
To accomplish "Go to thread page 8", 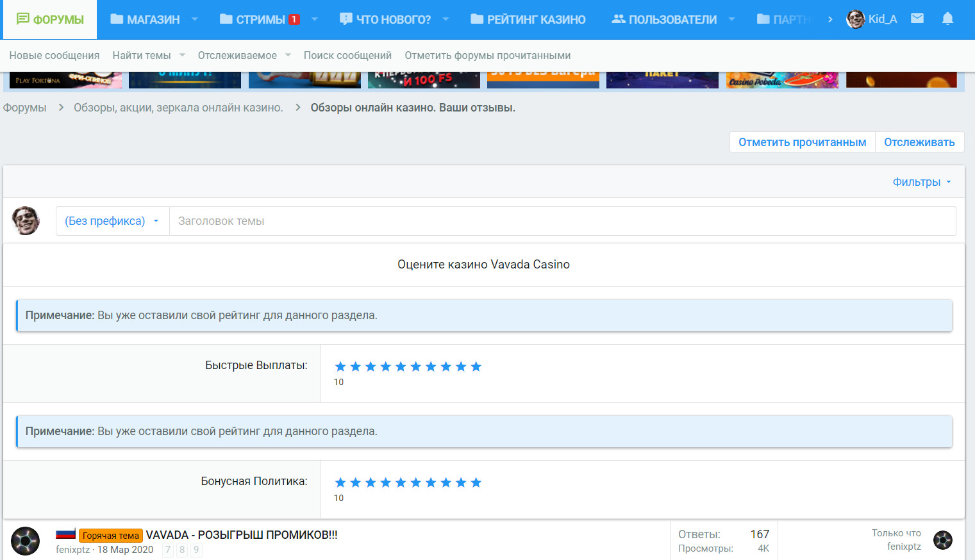I will [x=182, y=550].
